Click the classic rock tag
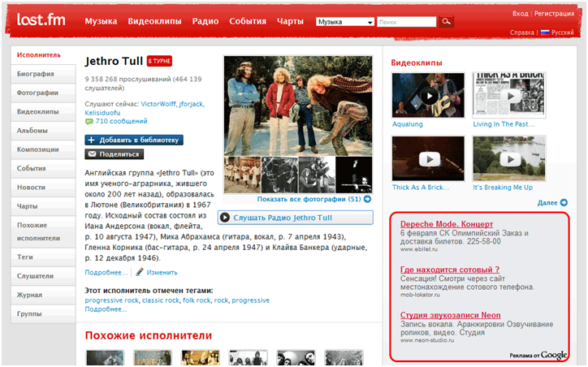Viewport: 588px width, 367px height. [x=161, y=300]
